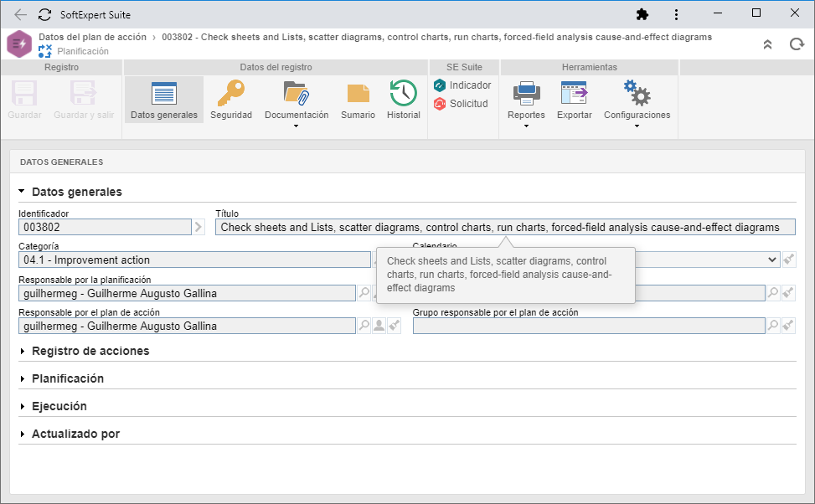Click the 003802 record title in breadcrumb
This screenshot has width=815, height=504.
pos(436,37)
